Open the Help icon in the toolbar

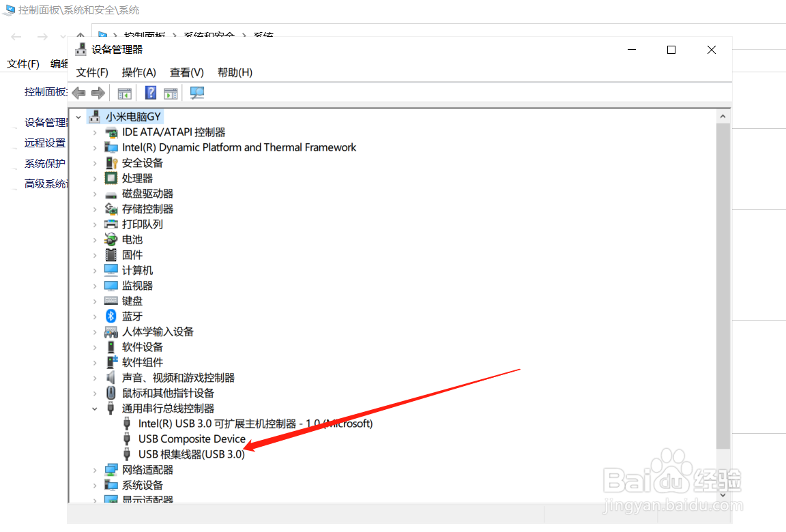(x=150, y=92)
